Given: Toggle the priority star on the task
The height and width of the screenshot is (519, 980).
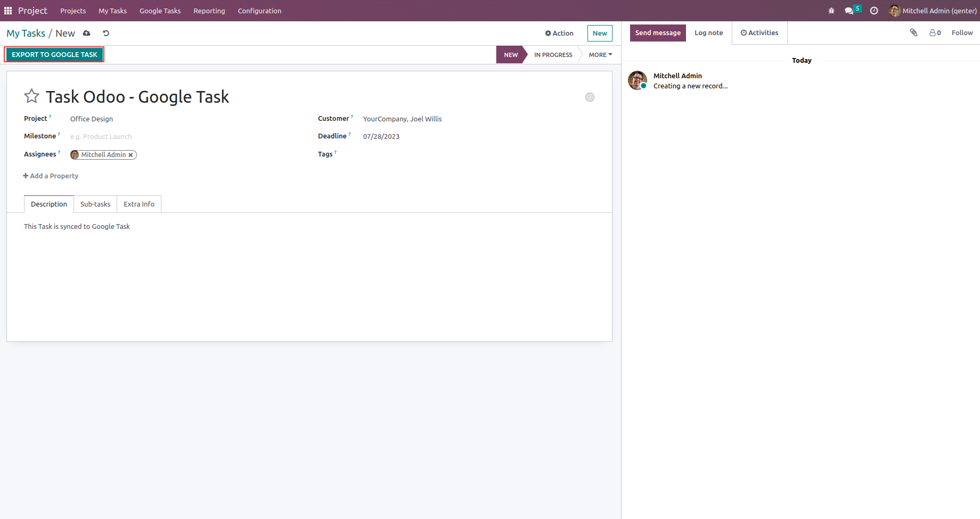Looking at the screenshot, I should pyautogui.click(x=31, y=96).
